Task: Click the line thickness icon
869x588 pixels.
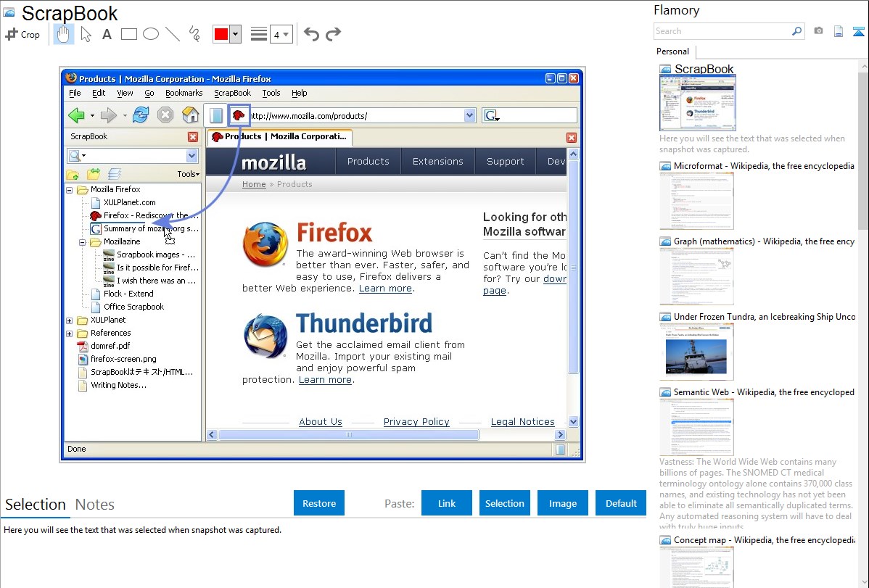Action: pyautogui.click(x=259, y=34)
